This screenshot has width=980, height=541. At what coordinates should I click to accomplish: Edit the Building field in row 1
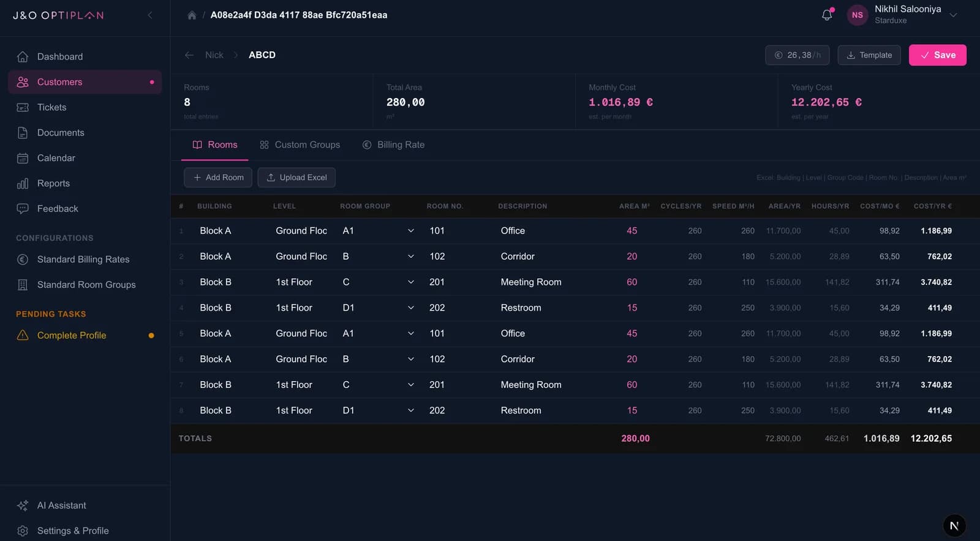[x=230, y=231]
